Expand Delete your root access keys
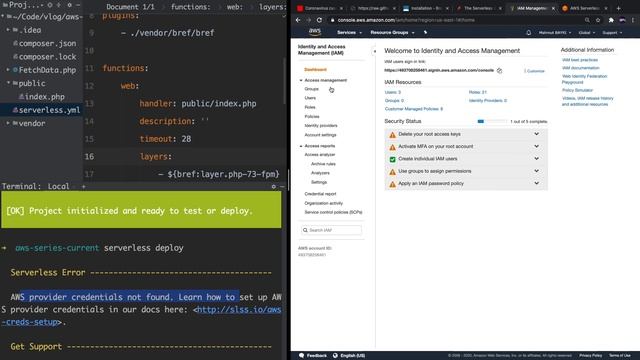640x360 pixels. click(x=536, y=134)
